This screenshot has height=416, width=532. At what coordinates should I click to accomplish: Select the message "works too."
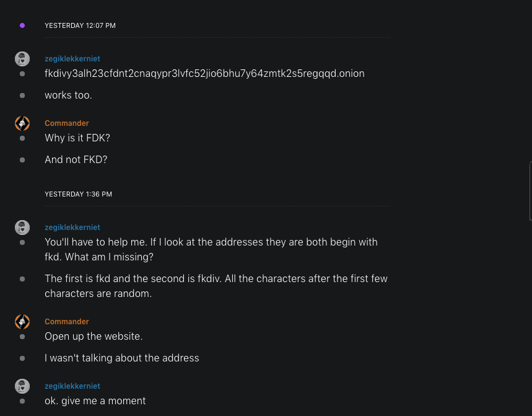pos(68,95)
